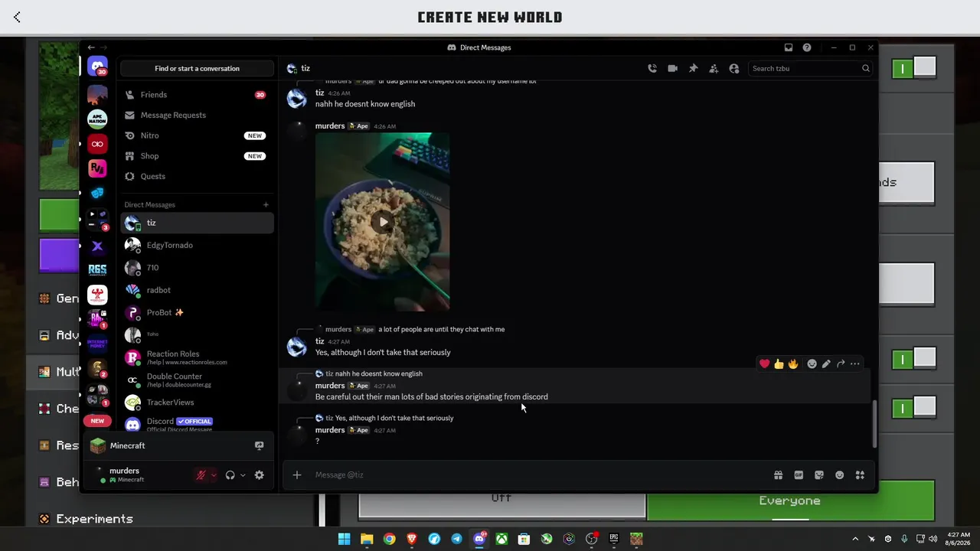React with the thumbs up emoji
The height and width of the screenshot is (551, 980).
point(779,364)
